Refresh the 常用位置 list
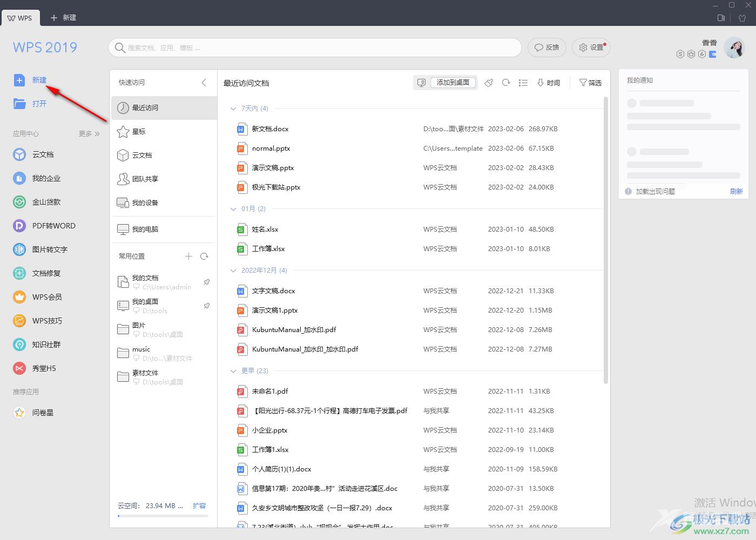 pos(204,256)
